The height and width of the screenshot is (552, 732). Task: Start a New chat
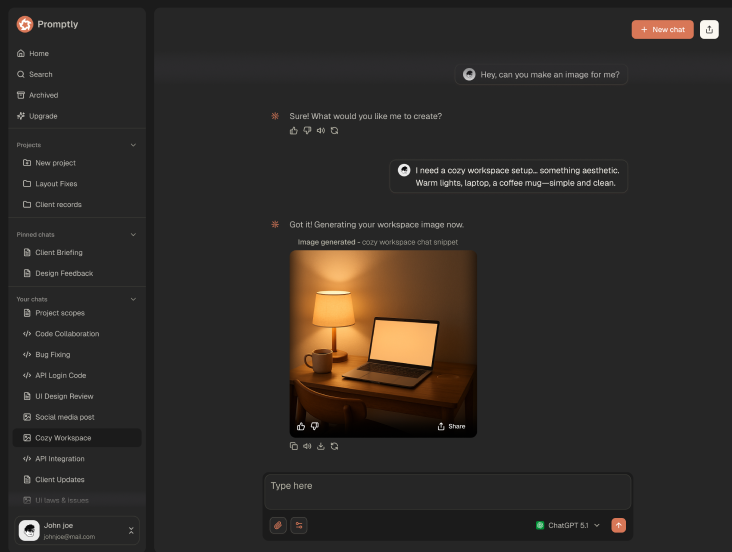[662, 29]
